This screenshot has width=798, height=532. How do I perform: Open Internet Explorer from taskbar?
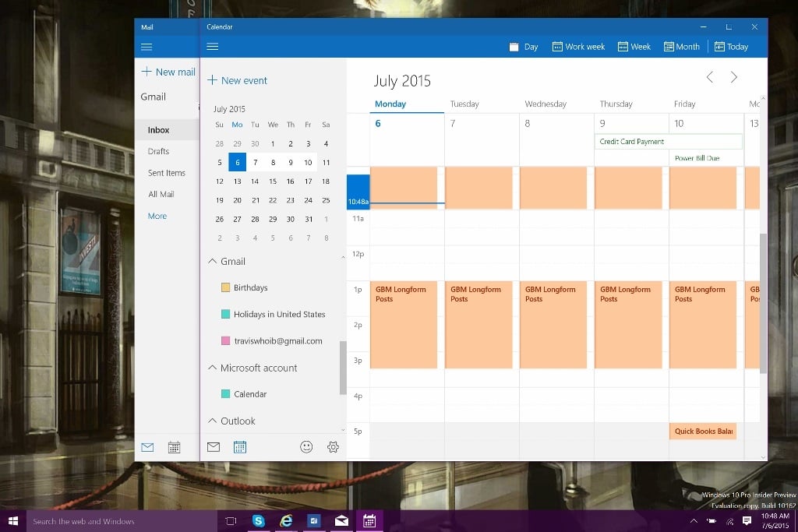287,521
